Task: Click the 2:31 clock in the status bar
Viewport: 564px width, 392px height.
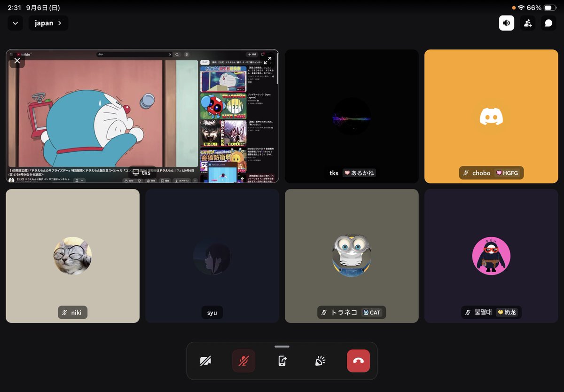Action: (x=14, y=8)
